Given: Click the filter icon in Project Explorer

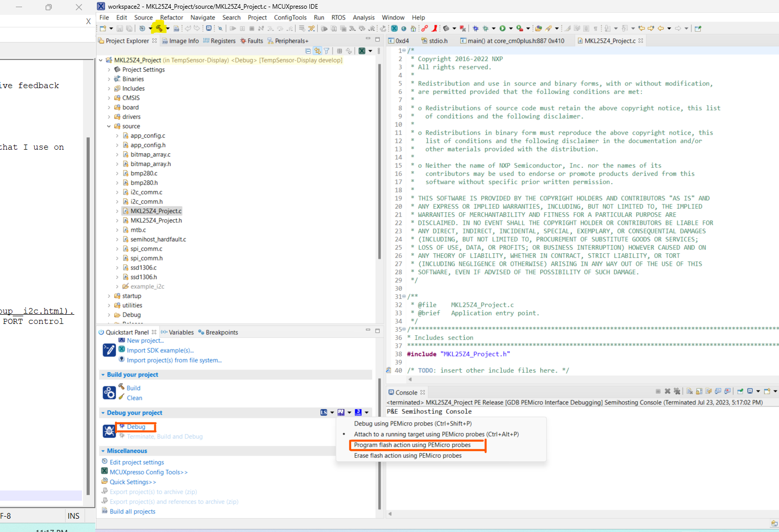Looking at the screenshot, I should click(x=326, y=51).
